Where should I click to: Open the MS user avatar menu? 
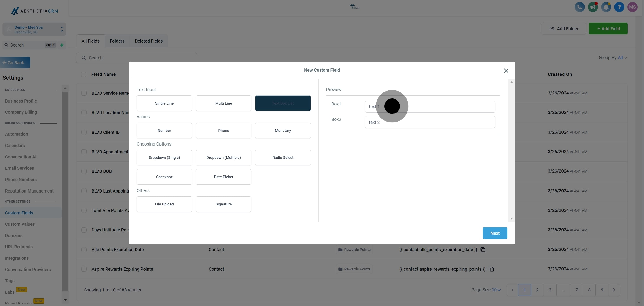click(633, 7)
